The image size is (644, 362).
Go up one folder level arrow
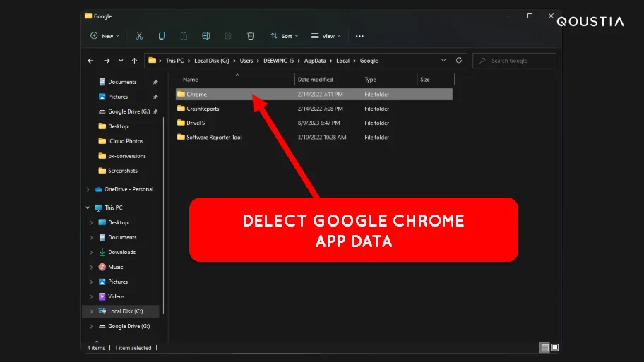point(134,61)
